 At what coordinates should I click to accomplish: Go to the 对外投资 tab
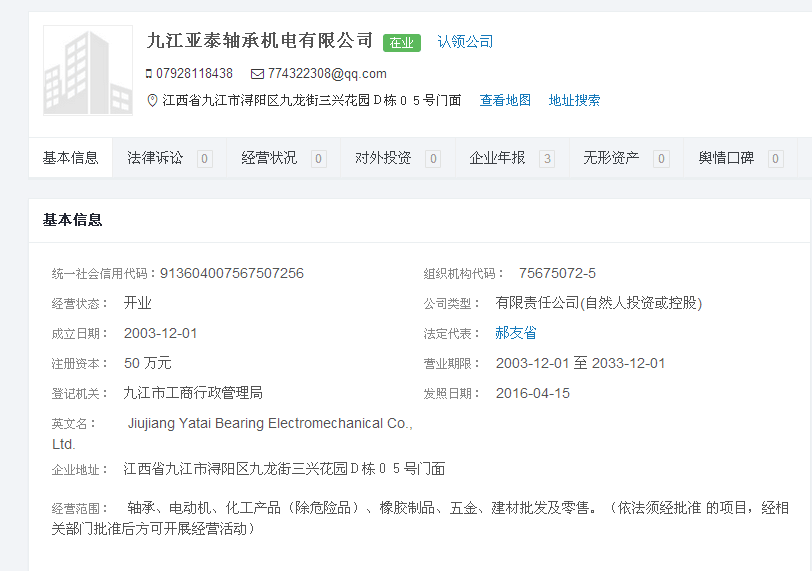(383, 158)
